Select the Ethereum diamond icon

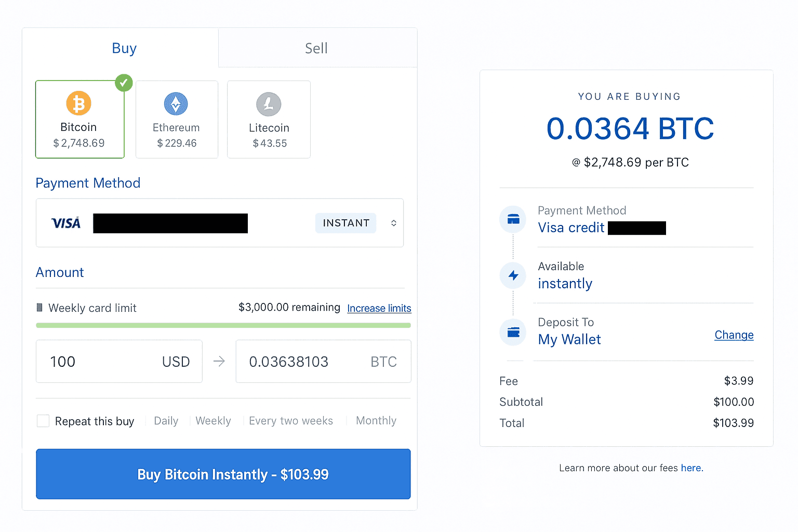[176, 104]
